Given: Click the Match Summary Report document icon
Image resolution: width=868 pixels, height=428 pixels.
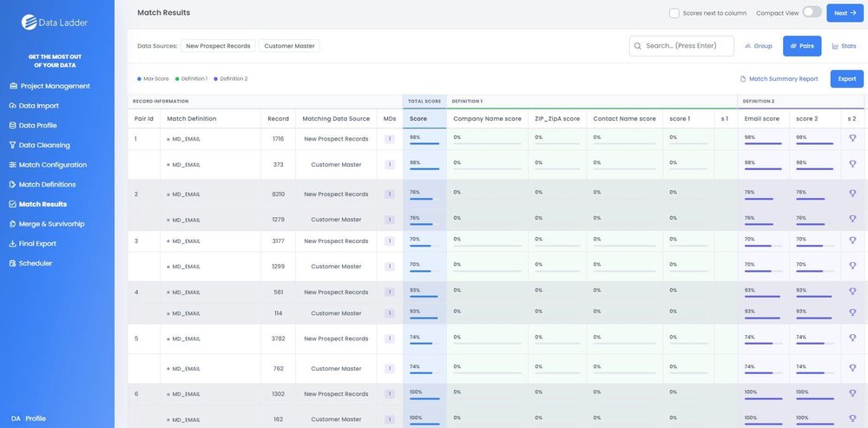Looking at the screenshot, I should [743, 79].
